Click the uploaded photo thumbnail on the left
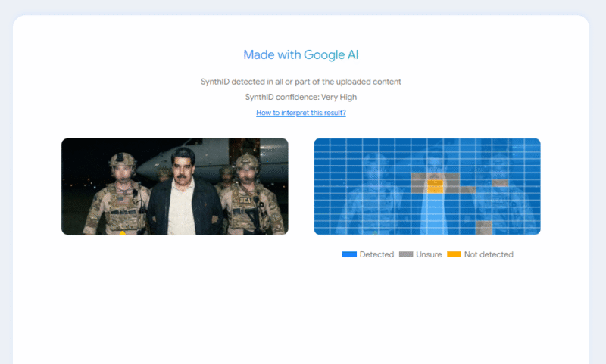This screenshot has height=364, width=606. [x=174, y=186]
